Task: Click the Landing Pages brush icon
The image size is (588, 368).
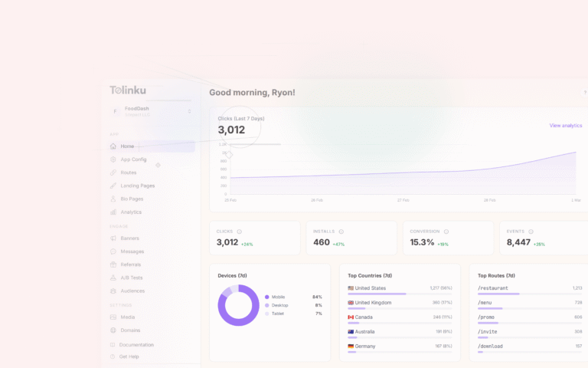Action: 113,186
